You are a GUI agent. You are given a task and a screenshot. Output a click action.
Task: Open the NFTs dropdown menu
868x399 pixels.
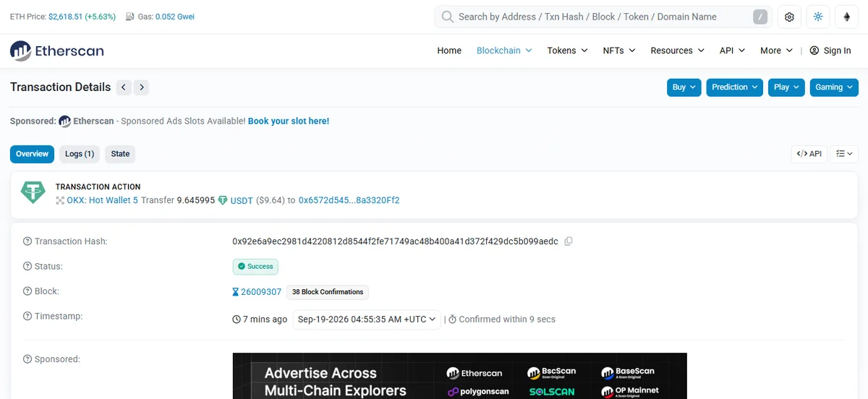click(619, 51)
